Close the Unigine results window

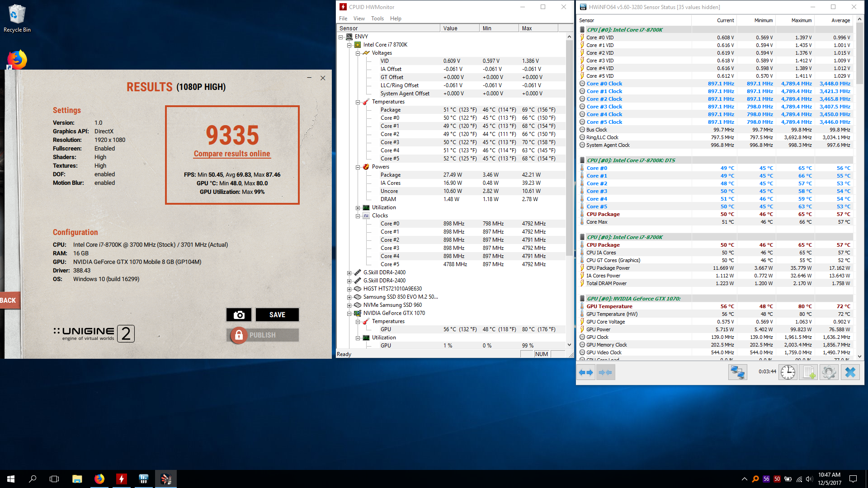[323, 78]
